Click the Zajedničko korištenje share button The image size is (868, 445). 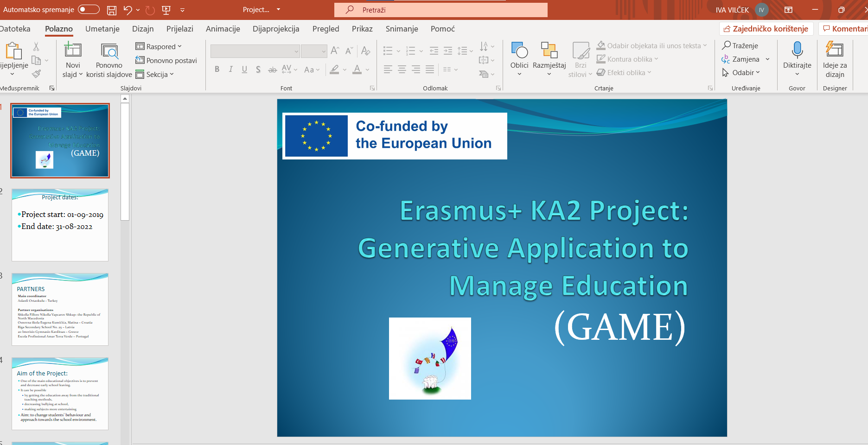[766, 29]
